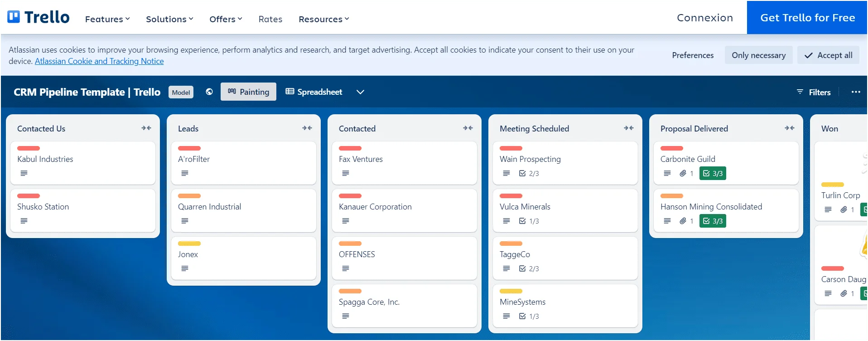Viewport: 868px width, 341px height.
Task: Collapse the Leads list
Action: 307,128
